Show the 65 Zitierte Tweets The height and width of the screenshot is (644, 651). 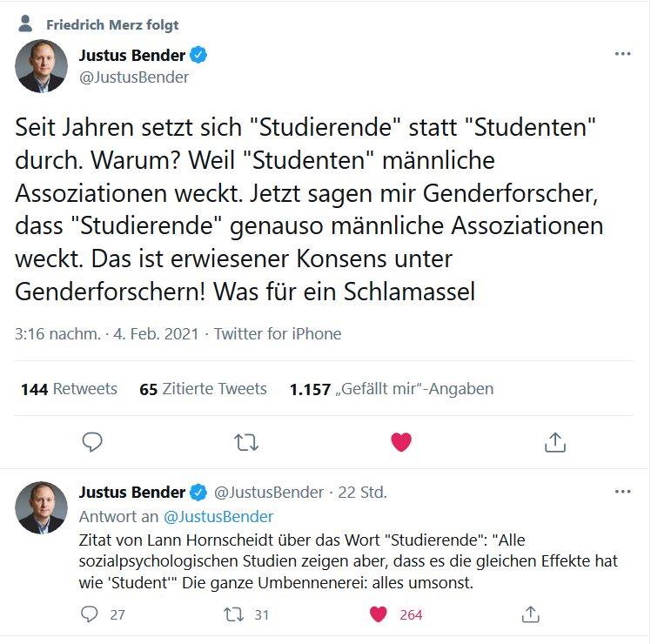point(203,389)
